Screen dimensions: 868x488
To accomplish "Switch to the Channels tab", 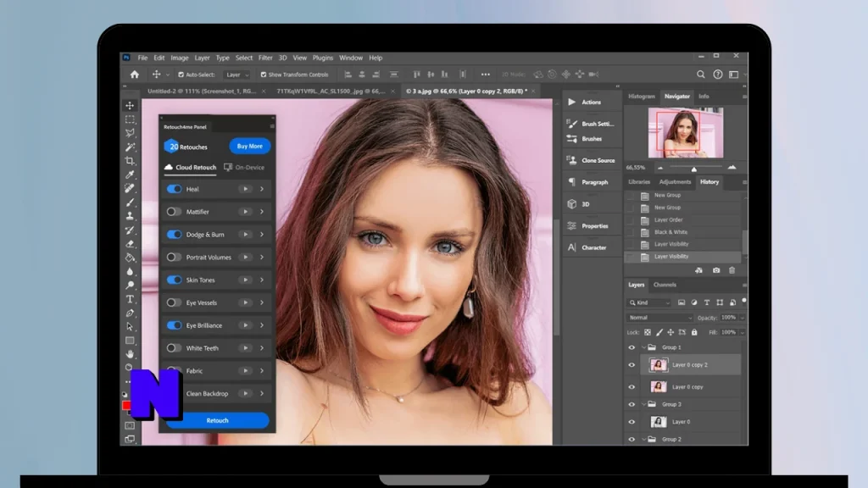I will click(665, 285).
